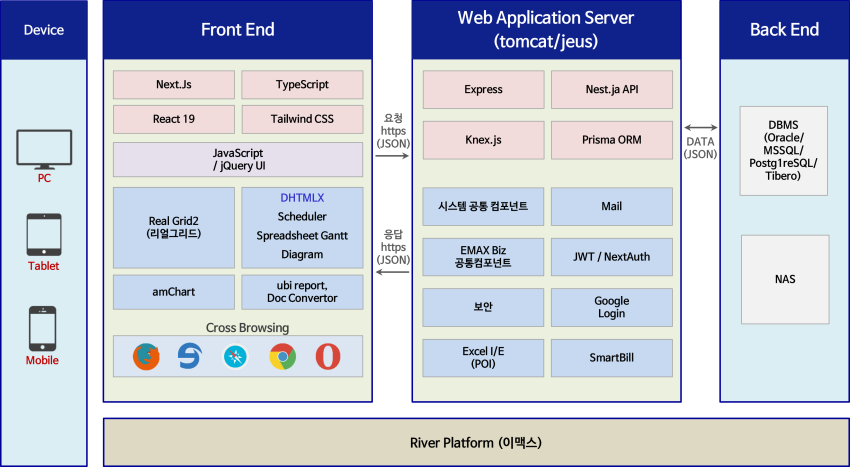850x467 pixels.
Task: Click the PC monitor icon
Action: coord(44,150)
